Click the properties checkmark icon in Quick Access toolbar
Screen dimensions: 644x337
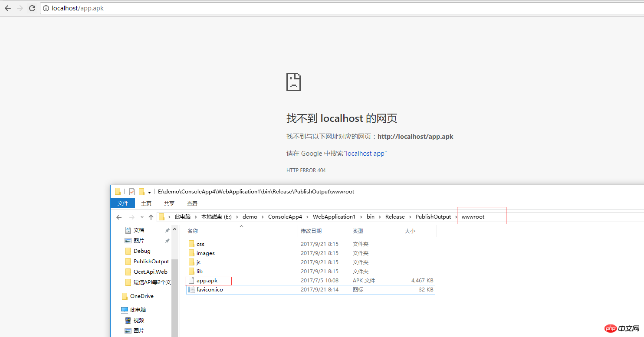(x=131, y=191)
